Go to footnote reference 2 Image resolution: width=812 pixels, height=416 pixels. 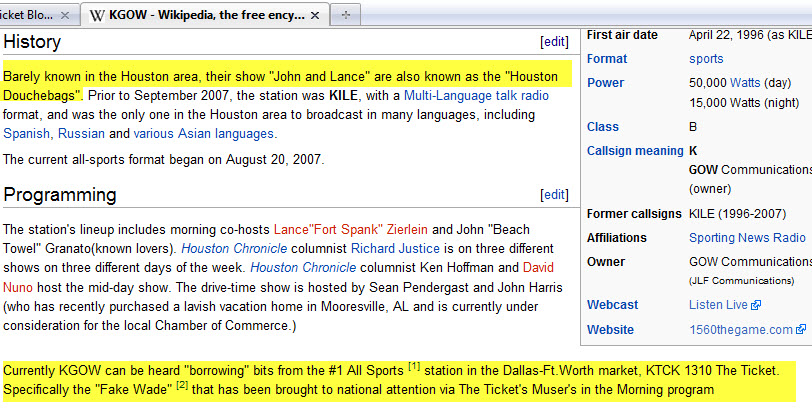(x=182, y=386)
